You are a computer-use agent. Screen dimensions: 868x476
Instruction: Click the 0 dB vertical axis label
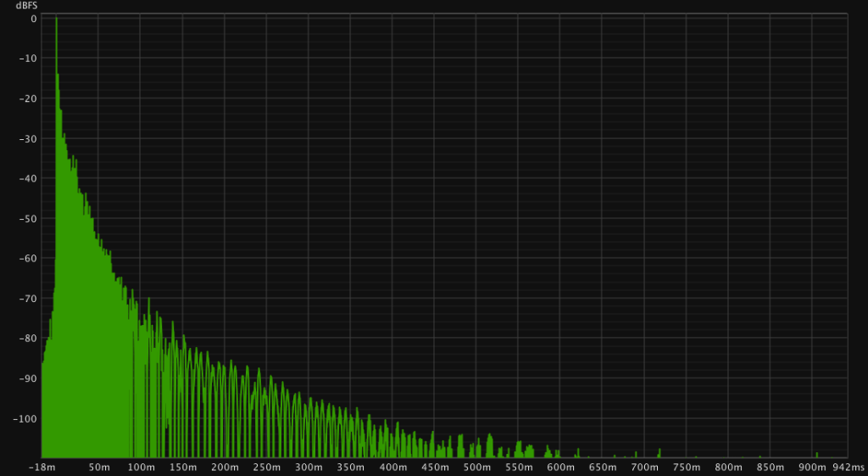[32, 18]
